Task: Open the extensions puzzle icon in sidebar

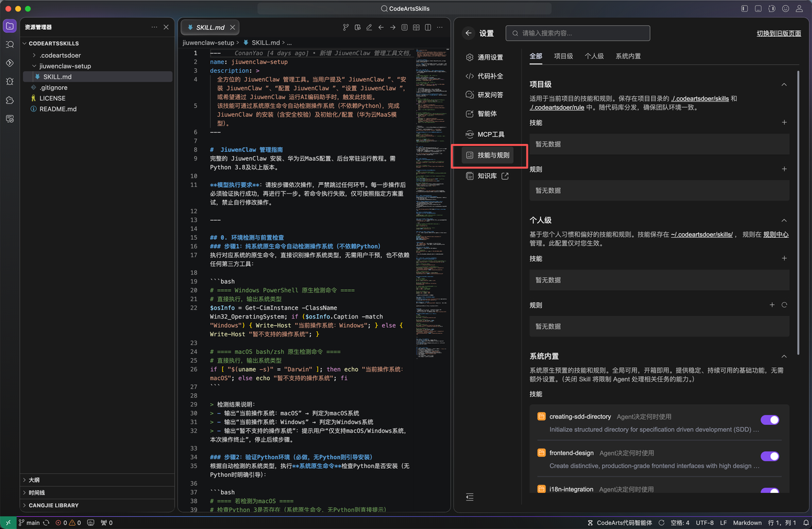Action: [x=10, y=100]
